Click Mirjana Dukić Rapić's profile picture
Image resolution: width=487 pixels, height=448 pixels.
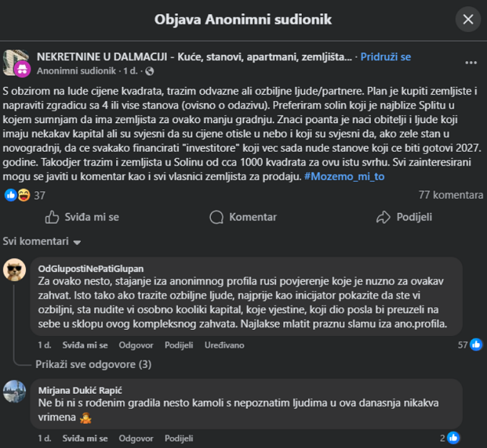click(x=15, y=392)
